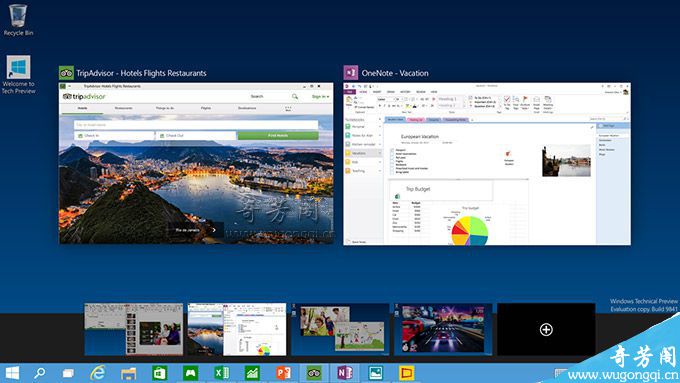Click the Task View taskbar button
Screen dimensions: 680x383
(x=68, y=373)
